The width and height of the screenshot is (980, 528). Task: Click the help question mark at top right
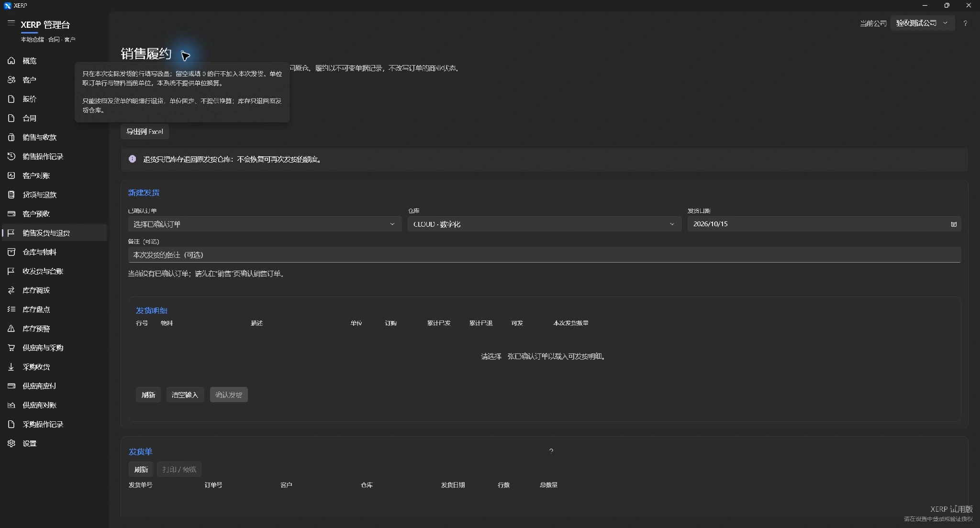(x=965, y=23)
